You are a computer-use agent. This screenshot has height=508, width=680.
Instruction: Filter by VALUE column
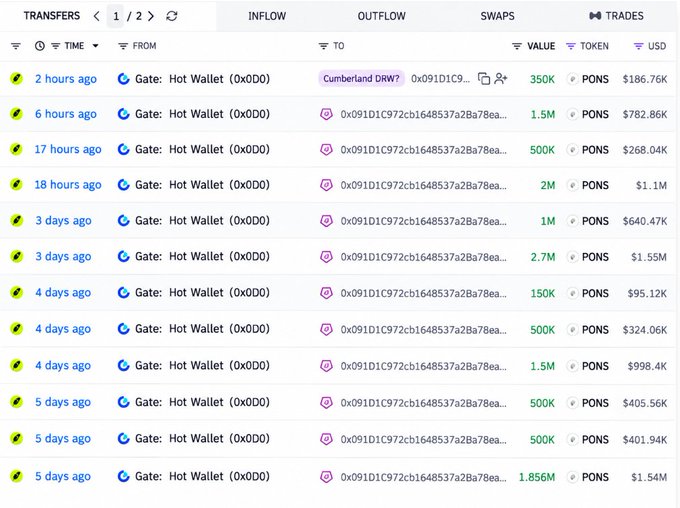click(517, 46)
